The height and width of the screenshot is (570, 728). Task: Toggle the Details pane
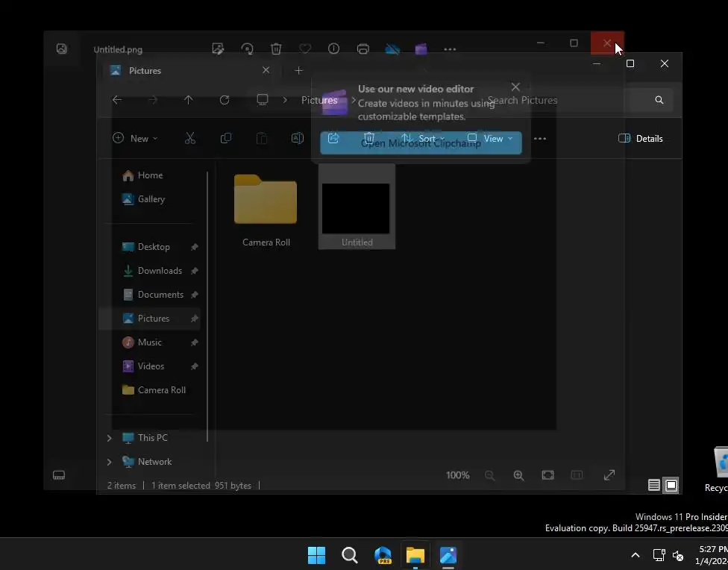pyautogui.click(x=641, y=139)
